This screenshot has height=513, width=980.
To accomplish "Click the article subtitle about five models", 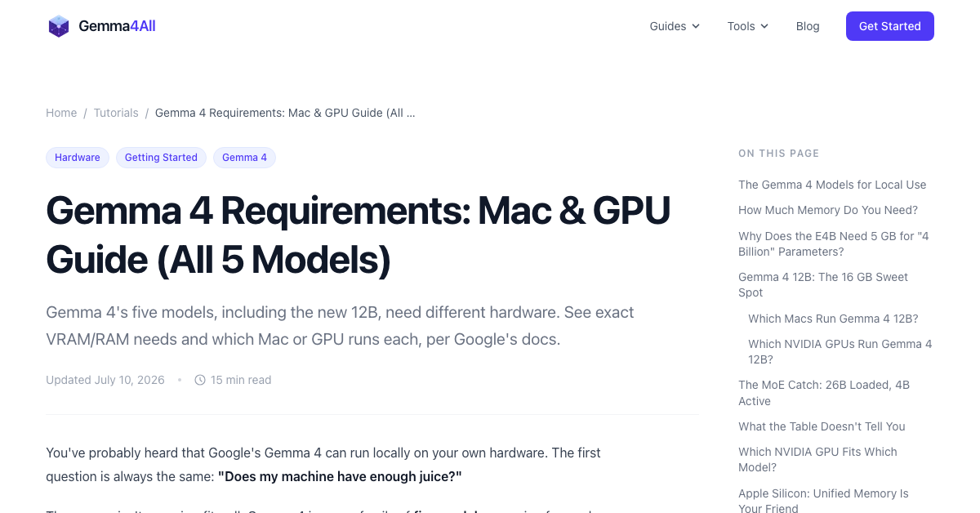I will pyautogui.click(x=340, y=326).
